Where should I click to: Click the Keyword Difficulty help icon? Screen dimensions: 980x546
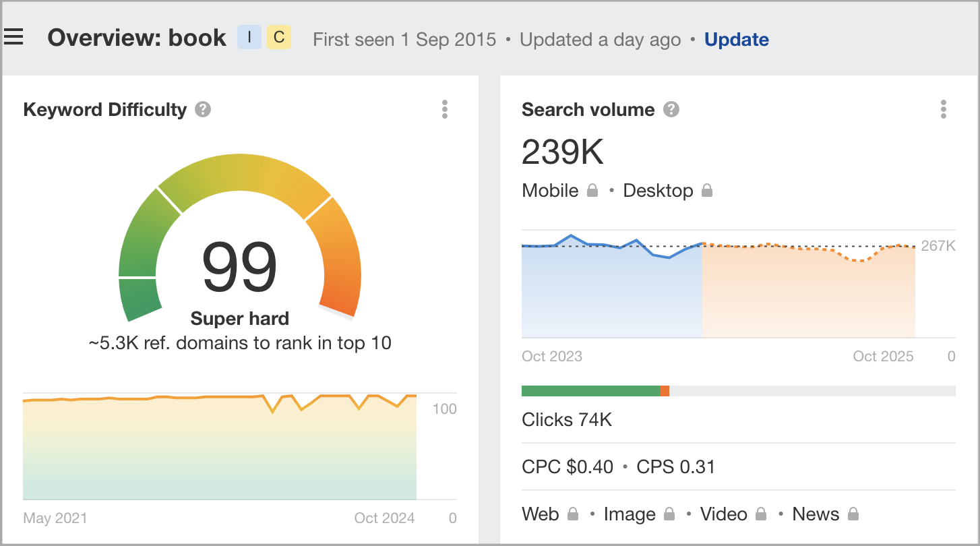[x=203, y=109]
